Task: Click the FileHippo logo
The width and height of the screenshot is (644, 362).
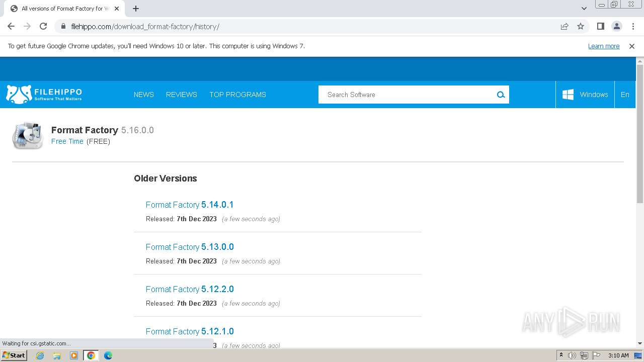Action: click(x=44, y=94)
